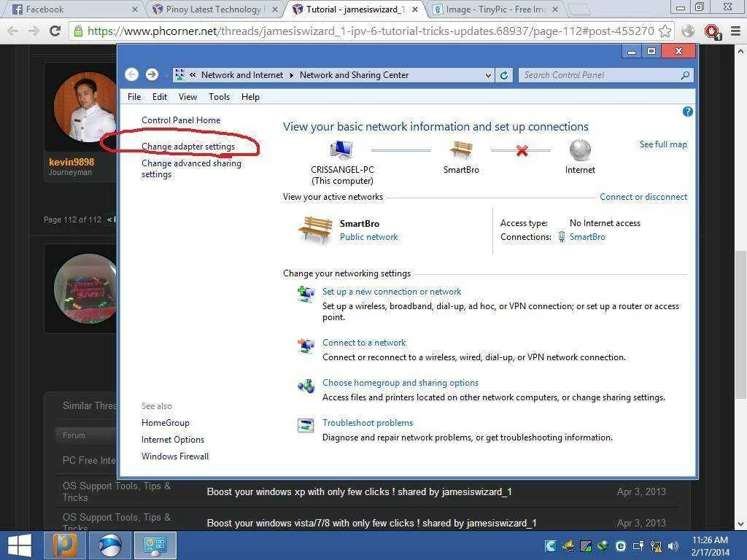Click the homegroup and sharing options icon
The width and height of the screenshot is (747, 560).
306,386
